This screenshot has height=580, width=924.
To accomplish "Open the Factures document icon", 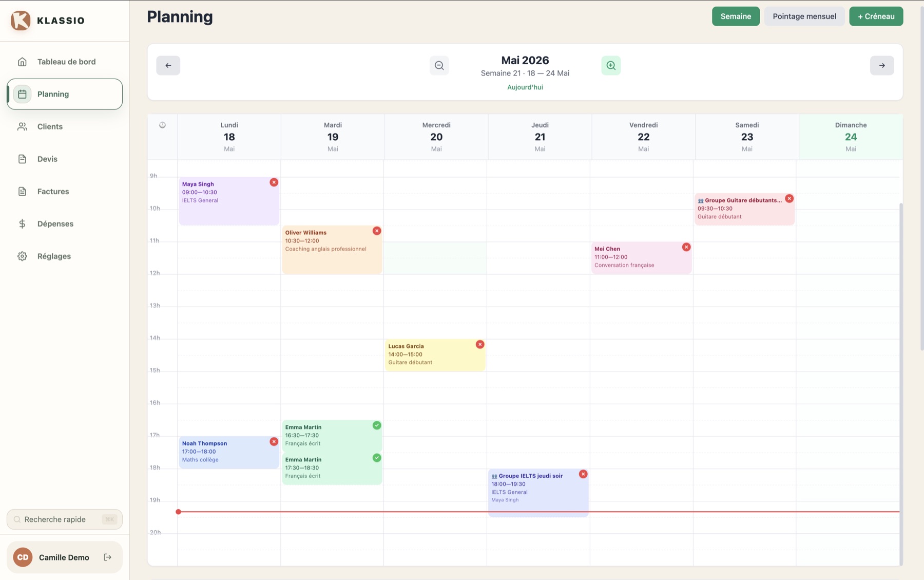I will click(22, 191).
